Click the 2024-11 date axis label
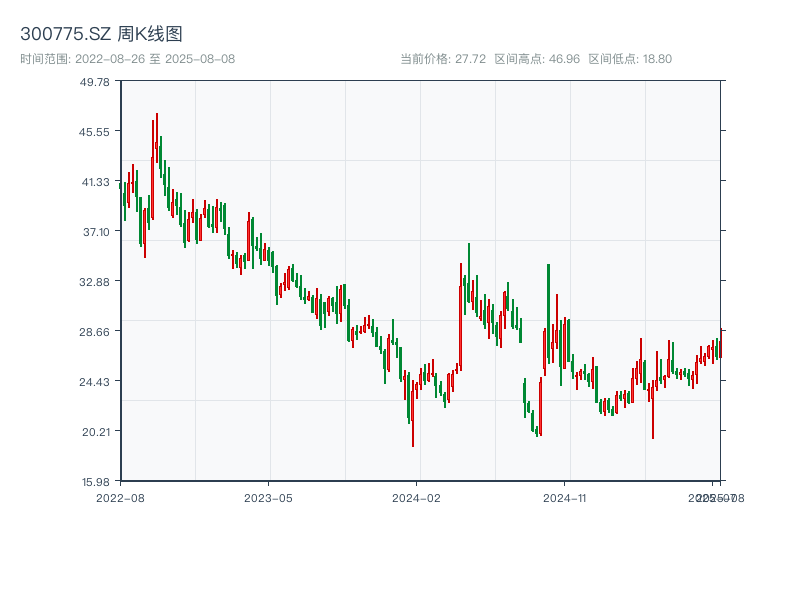This screenshot has height=600, width=800. click(x=566, y=497)
